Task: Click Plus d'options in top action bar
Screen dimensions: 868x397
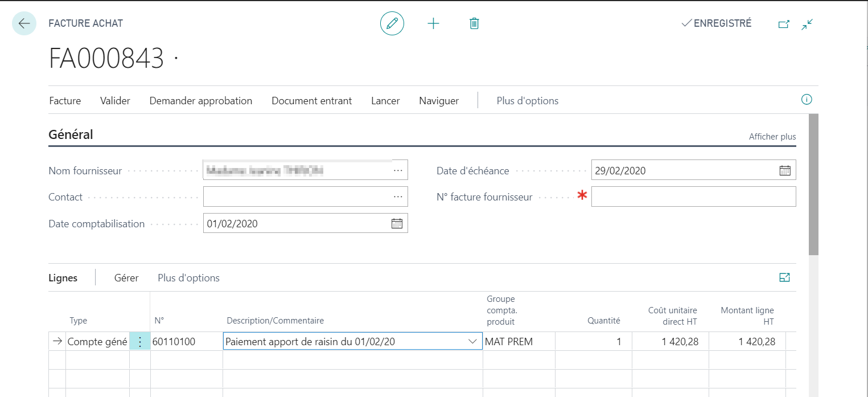Action: (528, 101)
